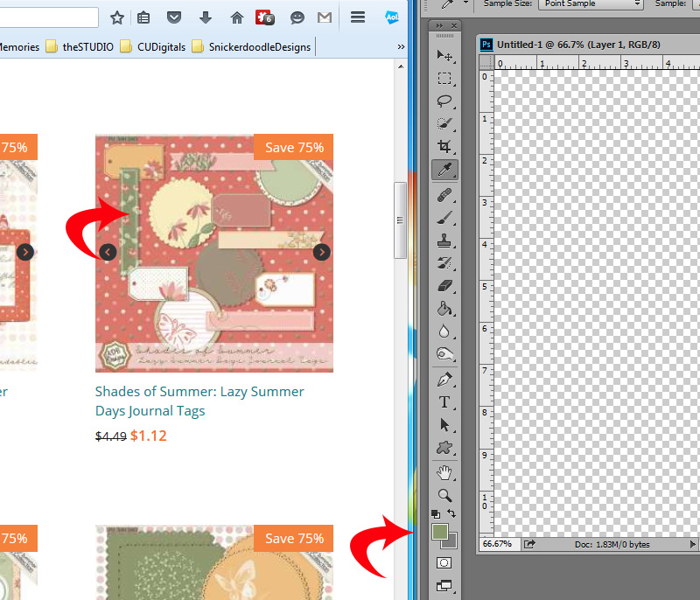Select the Crop tool
The image size is (700, 600).
point(444,146)
